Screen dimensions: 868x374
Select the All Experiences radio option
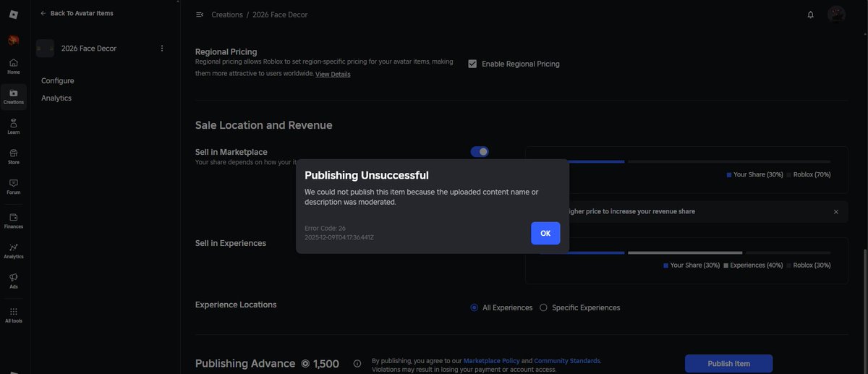click(475, 307)
